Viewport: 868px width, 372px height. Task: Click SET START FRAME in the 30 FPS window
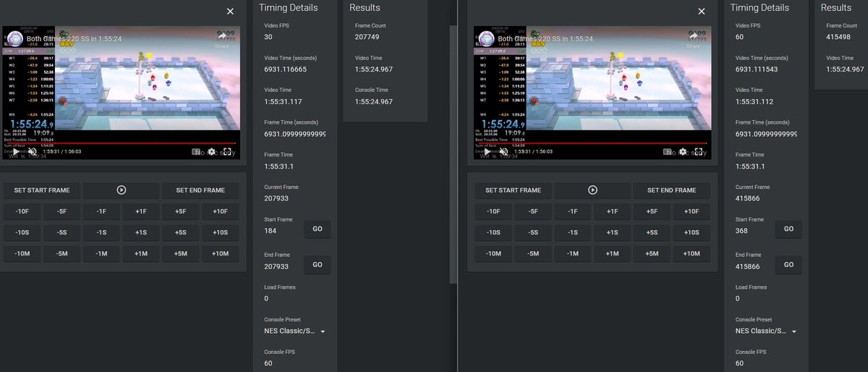point(42,190)
